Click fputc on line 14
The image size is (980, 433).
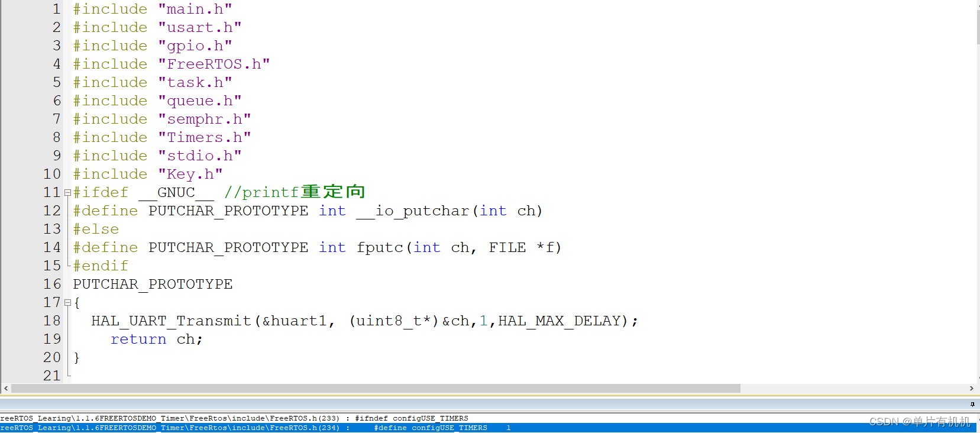click(380, 248)
